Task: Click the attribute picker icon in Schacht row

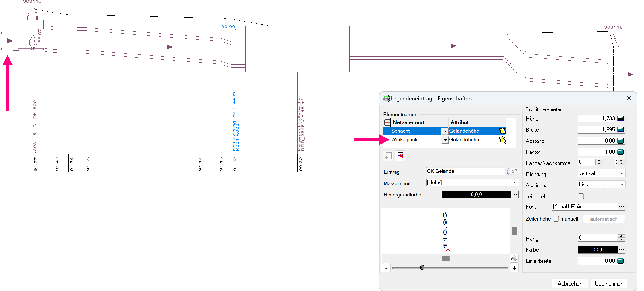Action: pyautogui.click(x=502, y=131)
